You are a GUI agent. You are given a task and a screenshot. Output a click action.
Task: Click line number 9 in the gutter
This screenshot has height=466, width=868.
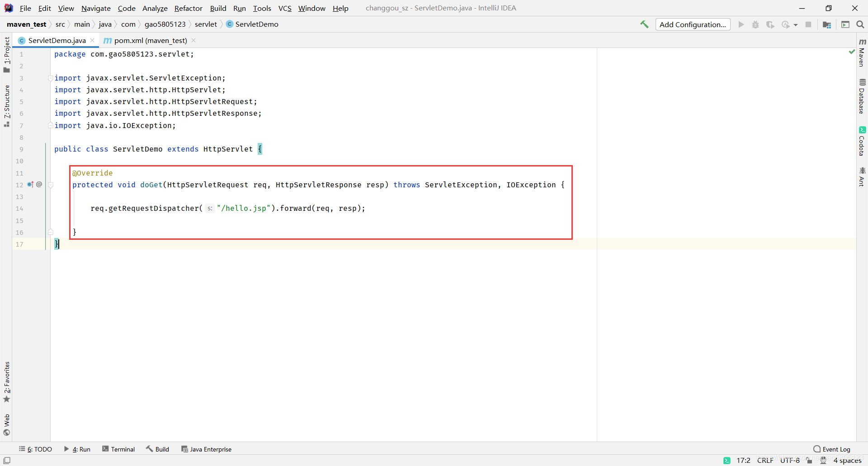pyautogui.click(x=21, y=149)
